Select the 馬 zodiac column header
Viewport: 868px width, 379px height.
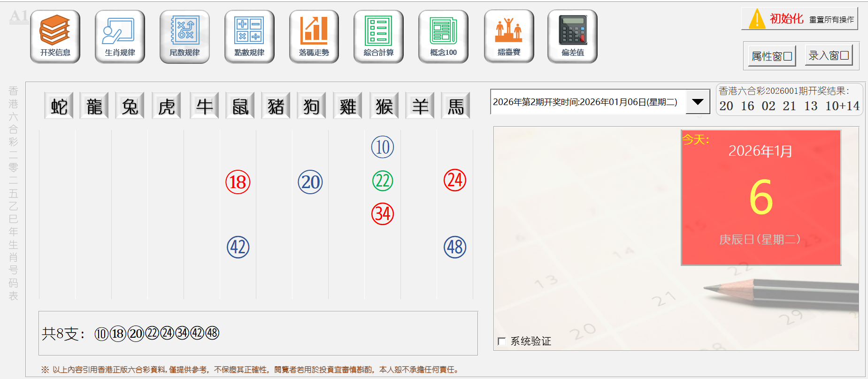tap(455, 106)
